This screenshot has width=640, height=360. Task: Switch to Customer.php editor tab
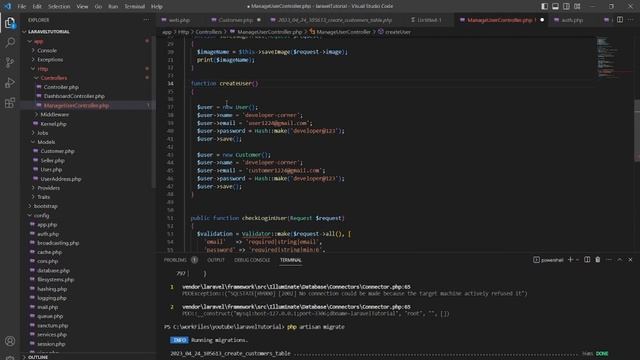236,20
